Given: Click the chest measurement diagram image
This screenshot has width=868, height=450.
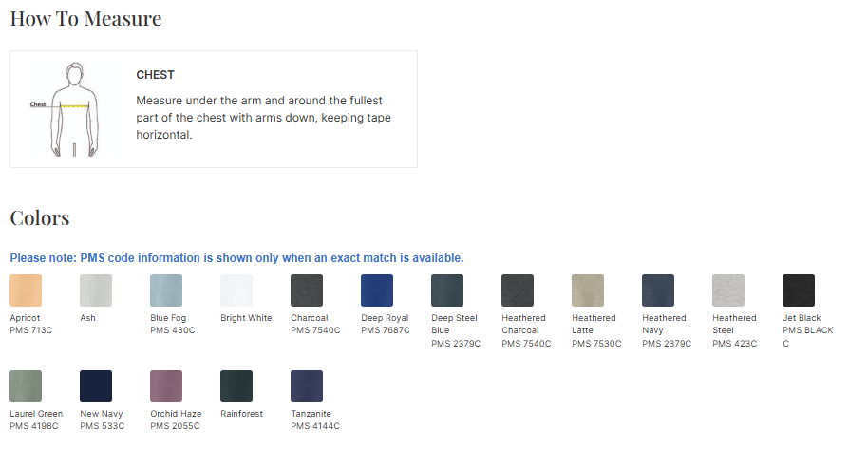Looking at the screenshot, I should tap(73, 109).
